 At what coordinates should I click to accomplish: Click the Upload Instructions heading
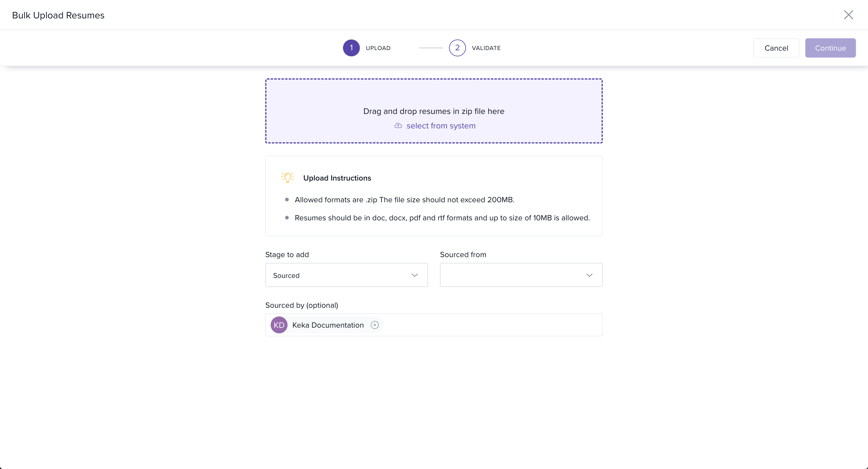pos(337,178)
